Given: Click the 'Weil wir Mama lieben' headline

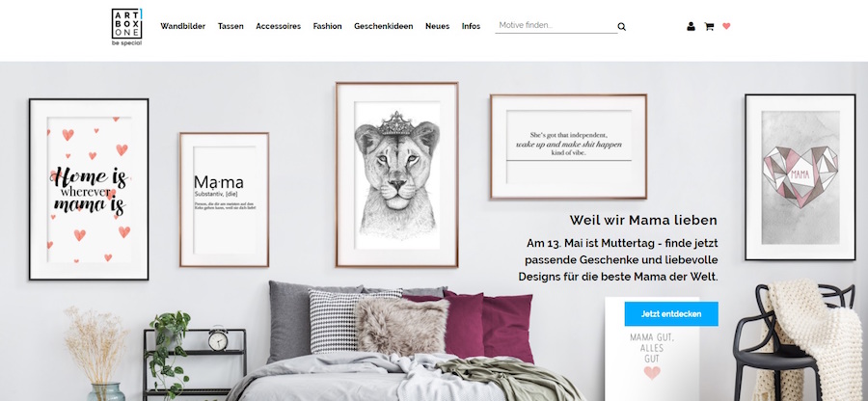Looking at the screenshot, I should coord(643,220).
